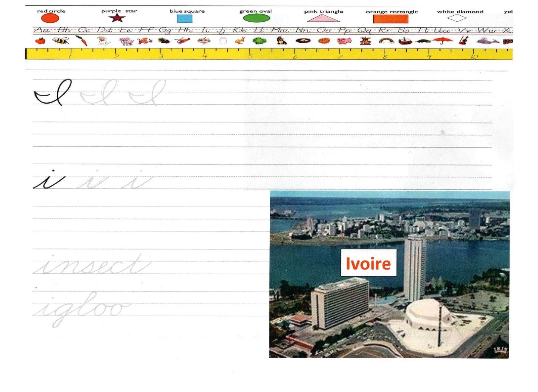Select the pink elephant picture

pyautogui.click(x=126, y=41)
